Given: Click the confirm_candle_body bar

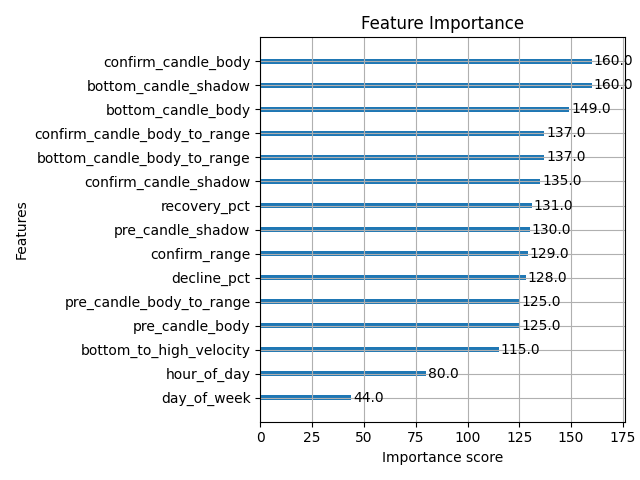Looking at the screenshot, I should coord(426,61).
